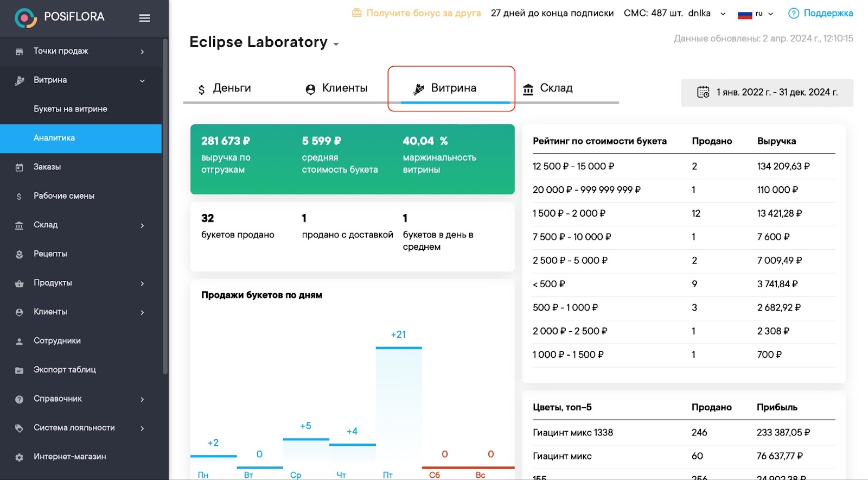This screenshot has height=480, width=868.
Task: Expand the Точки продаж submenu chevron
Action: [x=143, y=52]
